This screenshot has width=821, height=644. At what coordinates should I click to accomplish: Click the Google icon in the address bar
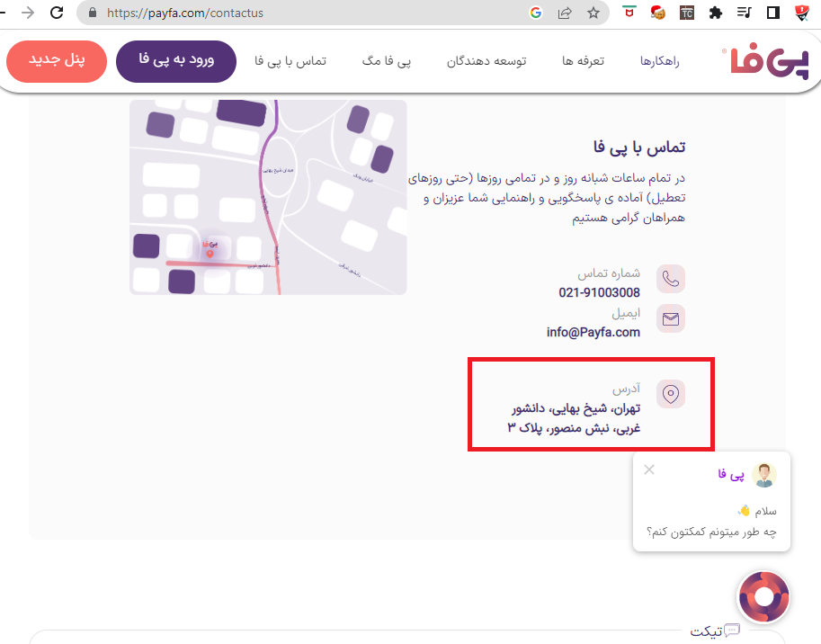pyautogui.click(x=536, y=13)
